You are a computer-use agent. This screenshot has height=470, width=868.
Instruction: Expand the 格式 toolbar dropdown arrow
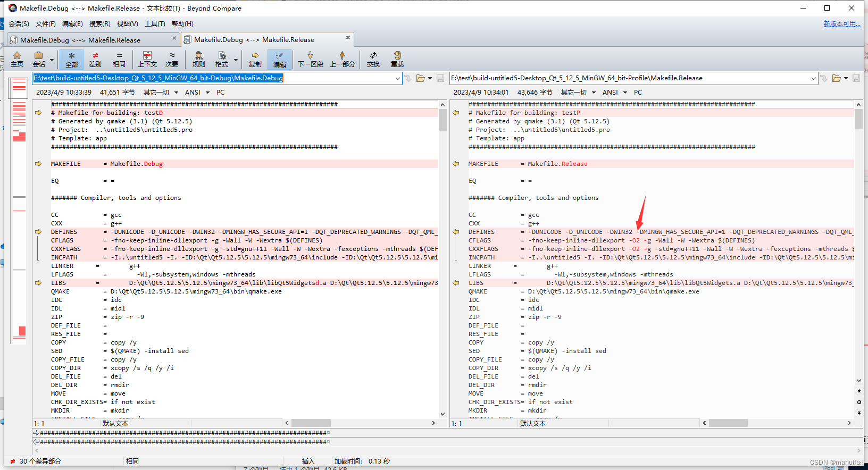click(236, 60)
